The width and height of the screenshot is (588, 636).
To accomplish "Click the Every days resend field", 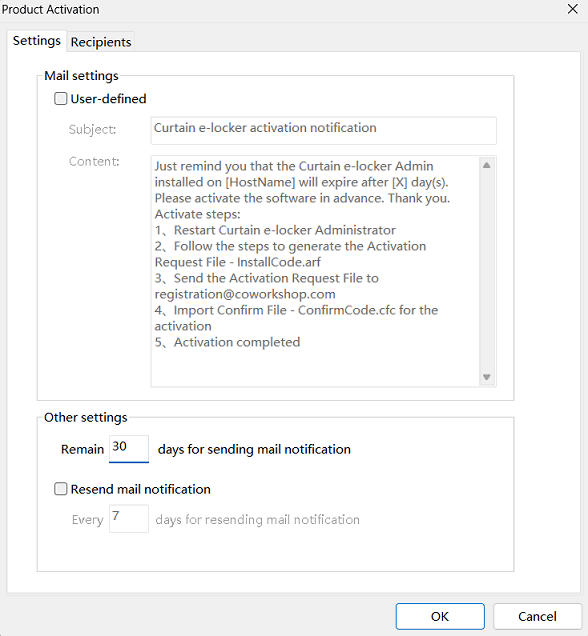I will tap(129, 518).
